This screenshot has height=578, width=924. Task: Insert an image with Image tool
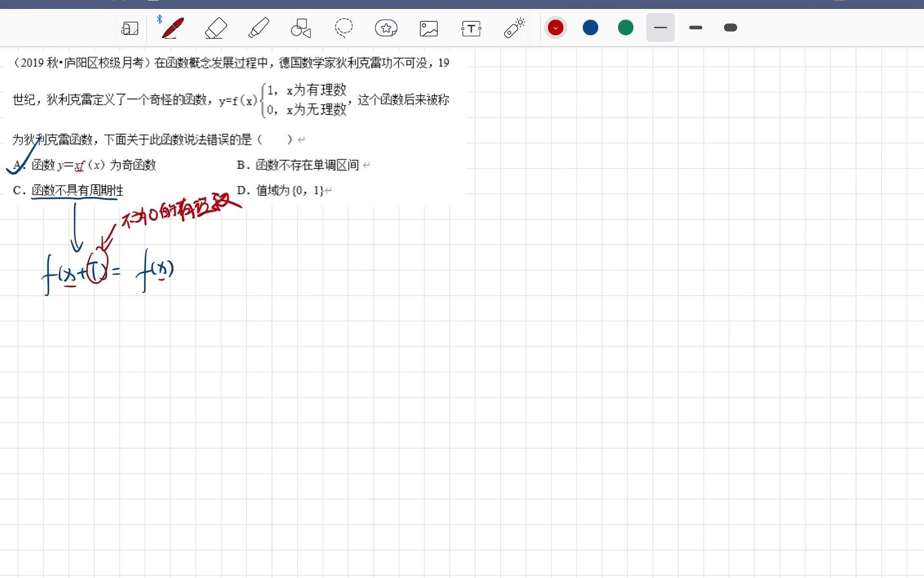click(x=428, y=28)
